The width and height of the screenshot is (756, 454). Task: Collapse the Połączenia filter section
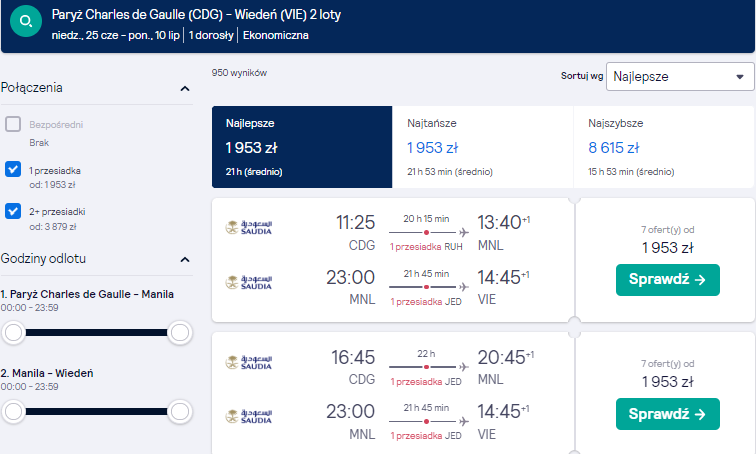coord(185,89)
